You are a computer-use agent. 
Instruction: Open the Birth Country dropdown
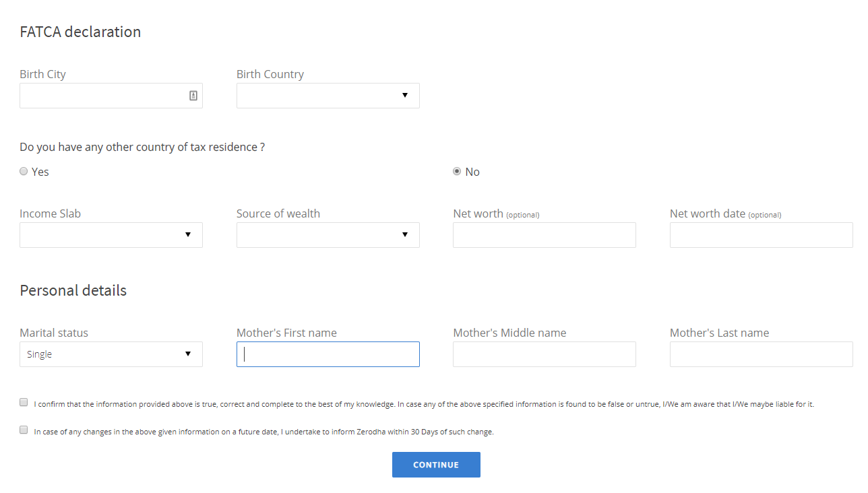pyautogui.click(x=328, y=96)
